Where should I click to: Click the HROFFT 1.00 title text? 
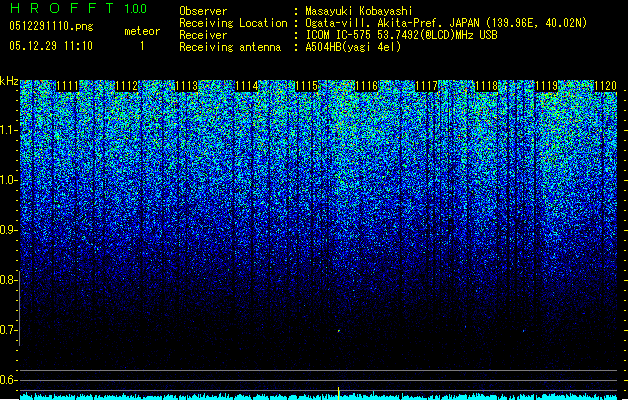[78, 8]
